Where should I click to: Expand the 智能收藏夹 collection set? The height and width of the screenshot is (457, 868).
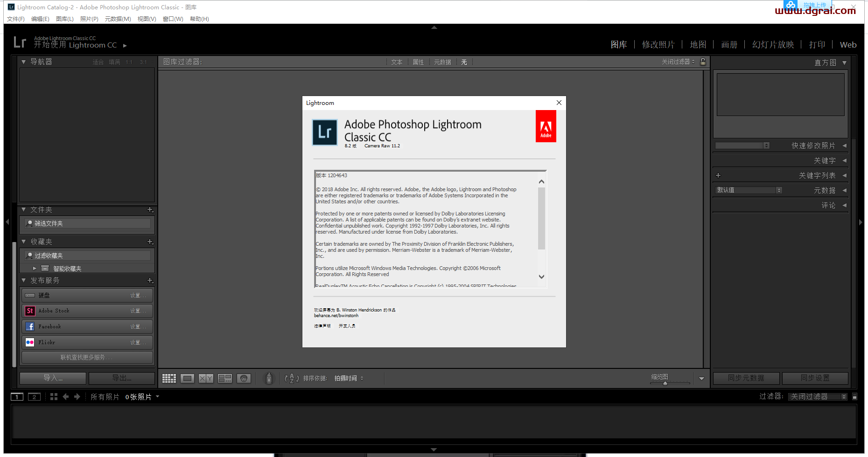pyautogui.click(x=35, y=269)
